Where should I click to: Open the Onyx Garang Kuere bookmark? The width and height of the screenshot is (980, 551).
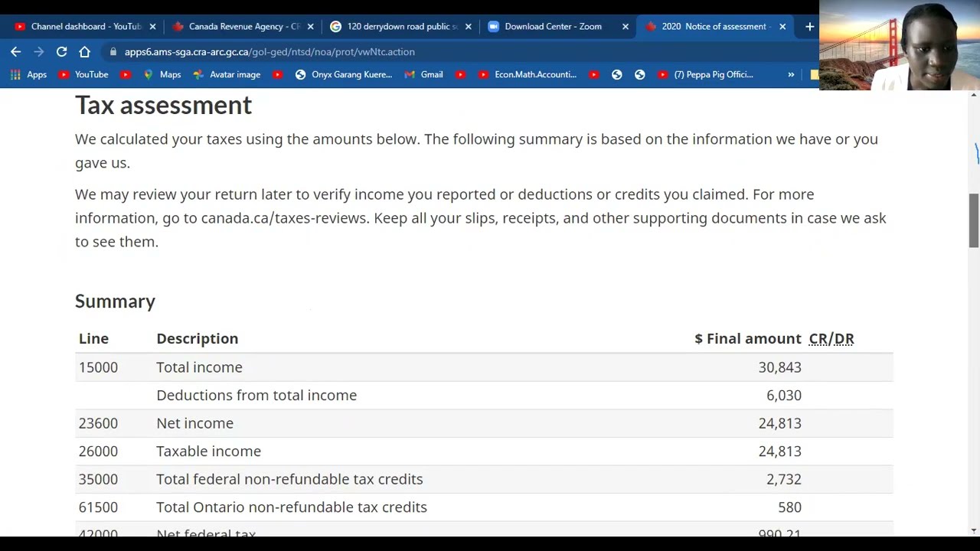(x=343, y=74)
